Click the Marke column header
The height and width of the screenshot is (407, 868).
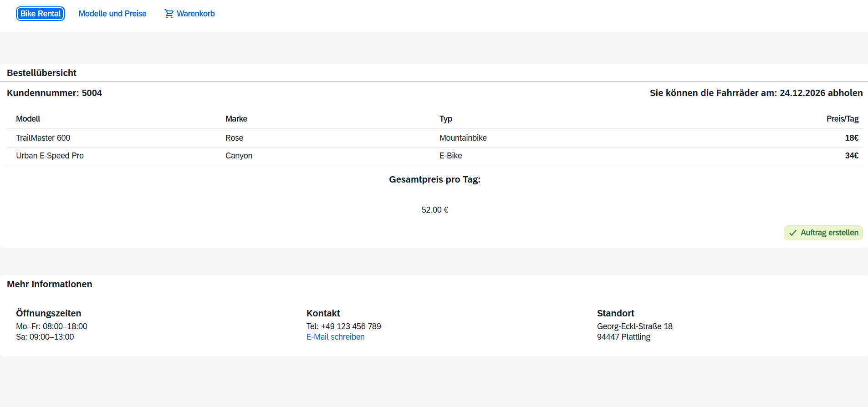coord(236,119)
